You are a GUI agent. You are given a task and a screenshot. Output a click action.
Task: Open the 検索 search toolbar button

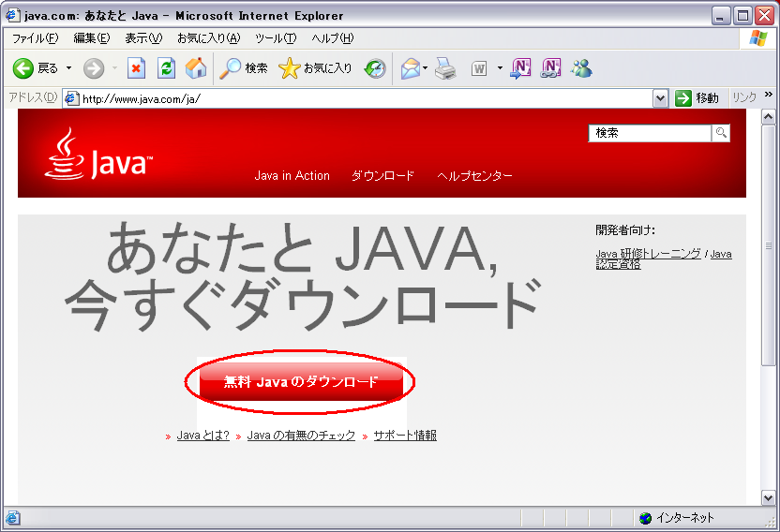coord(245,68)
